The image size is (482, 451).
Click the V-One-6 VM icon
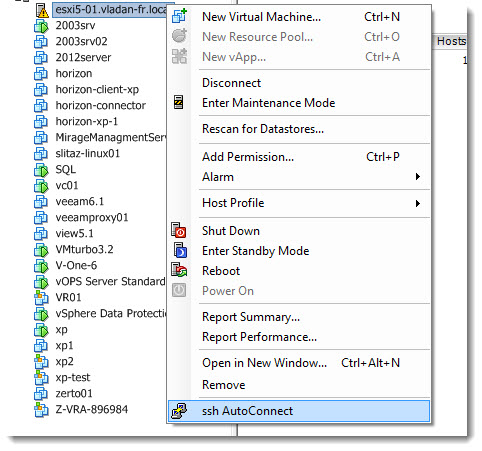point(41,266)
